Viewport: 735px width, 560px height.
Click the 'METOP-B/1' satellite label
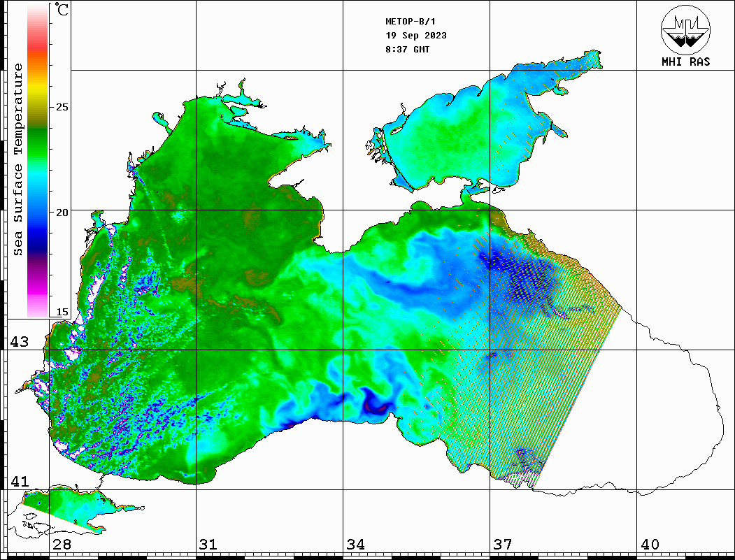411,22
